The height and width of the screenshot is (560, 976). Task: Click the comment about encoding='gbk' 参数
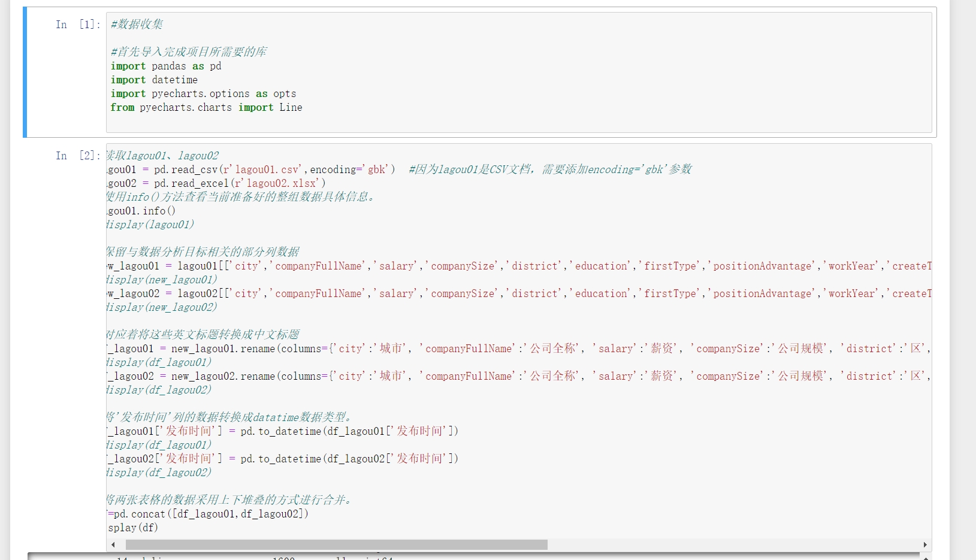click(x=550, y=169)
